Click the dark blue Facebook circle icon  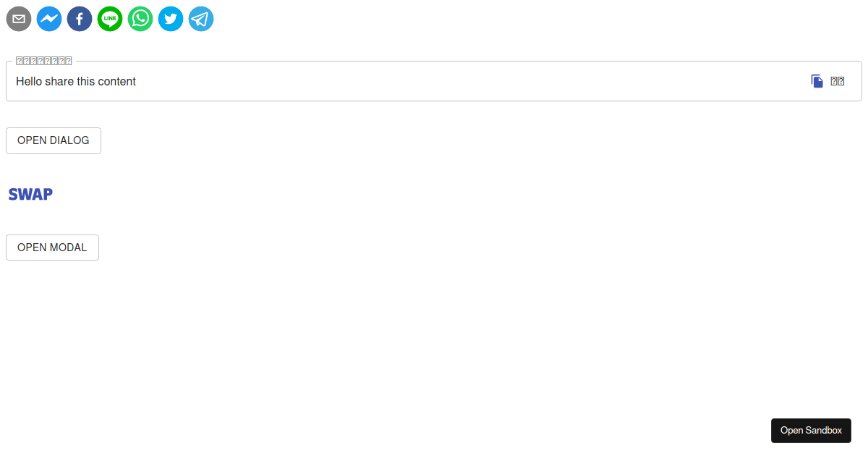(x=80, y=19)
